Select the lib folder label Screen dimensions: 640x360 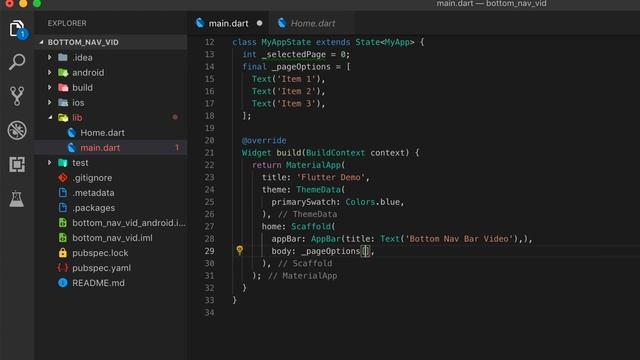77,118
